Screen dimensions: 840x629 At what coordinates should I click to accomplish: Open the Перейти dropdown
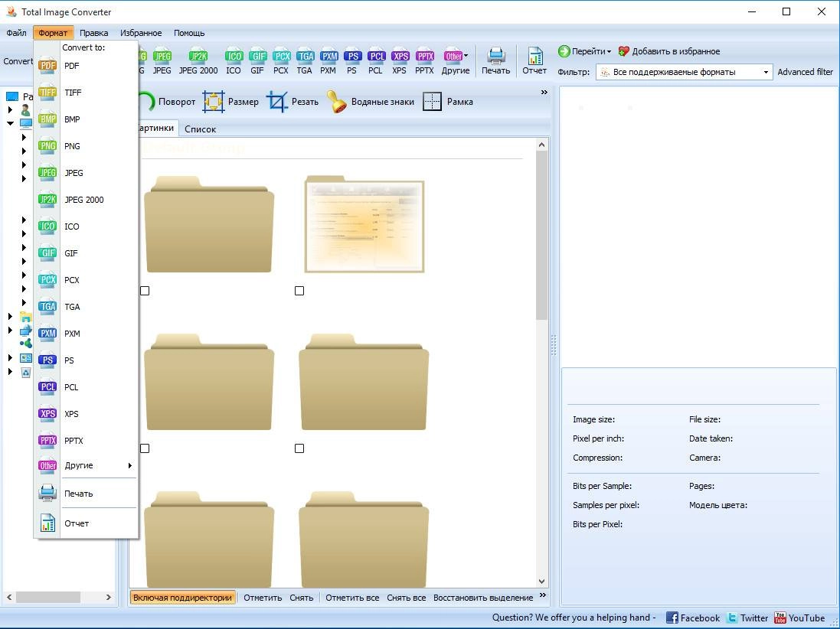(x=584, y=51)
